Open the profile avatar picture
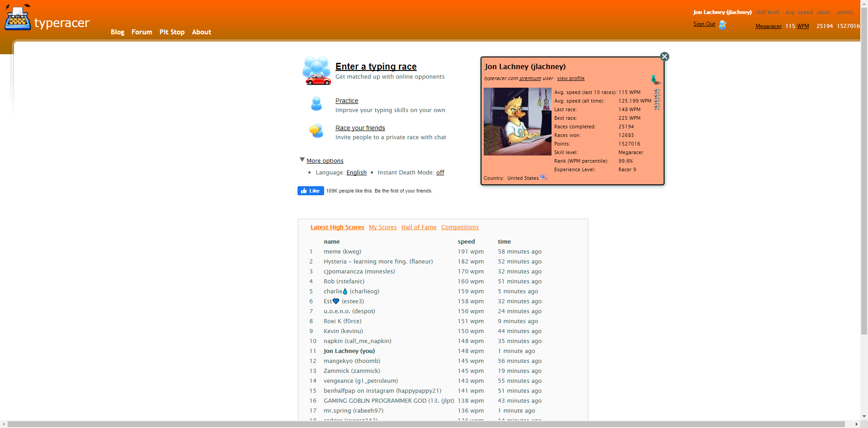 tap(518, 122)
